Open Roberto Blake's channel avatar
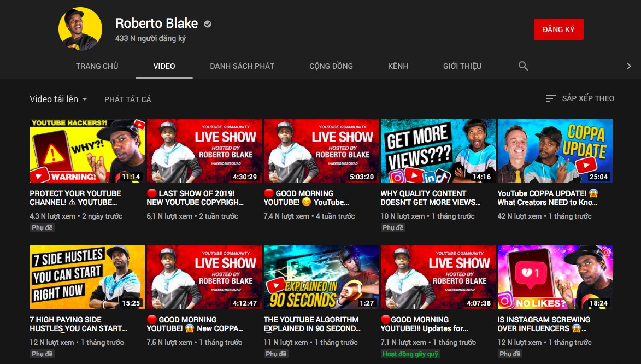The height and width of the screenshot is (364, 641). [x=80, y=29]
